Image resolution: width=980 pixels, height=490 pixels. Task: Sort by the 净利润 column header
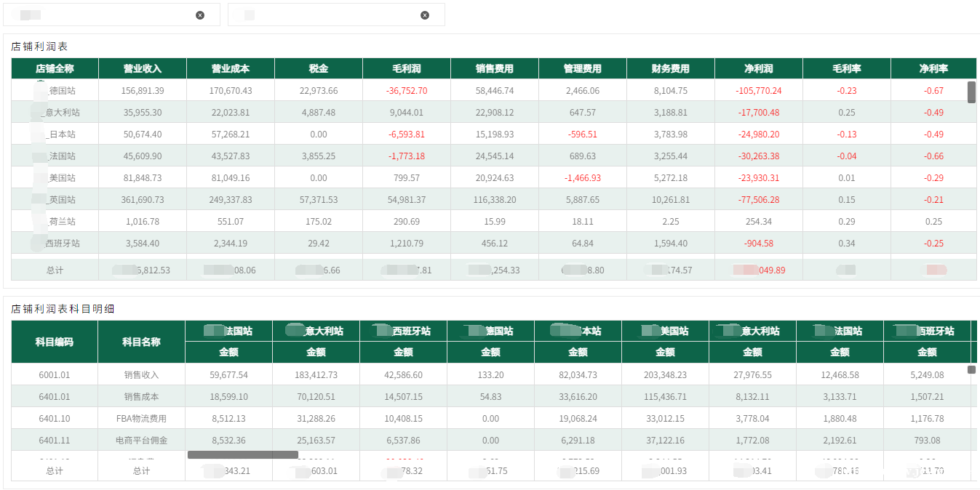coord(759,69)
